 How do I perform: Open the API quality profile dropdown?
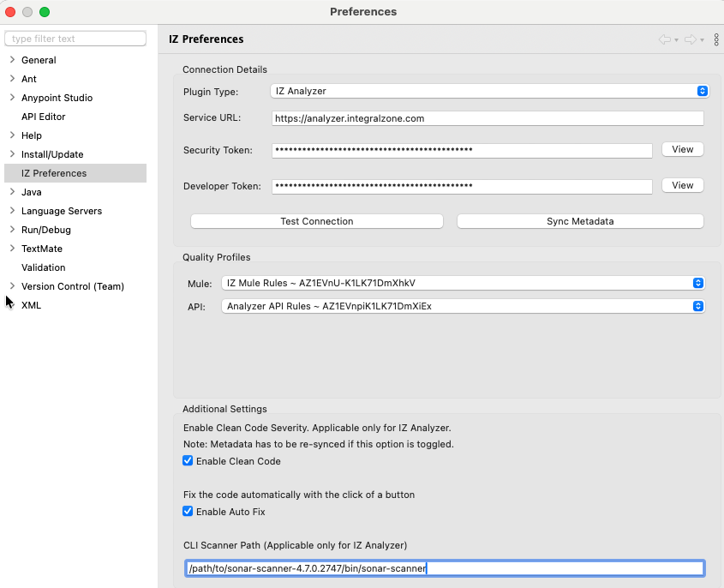[698, 305]
